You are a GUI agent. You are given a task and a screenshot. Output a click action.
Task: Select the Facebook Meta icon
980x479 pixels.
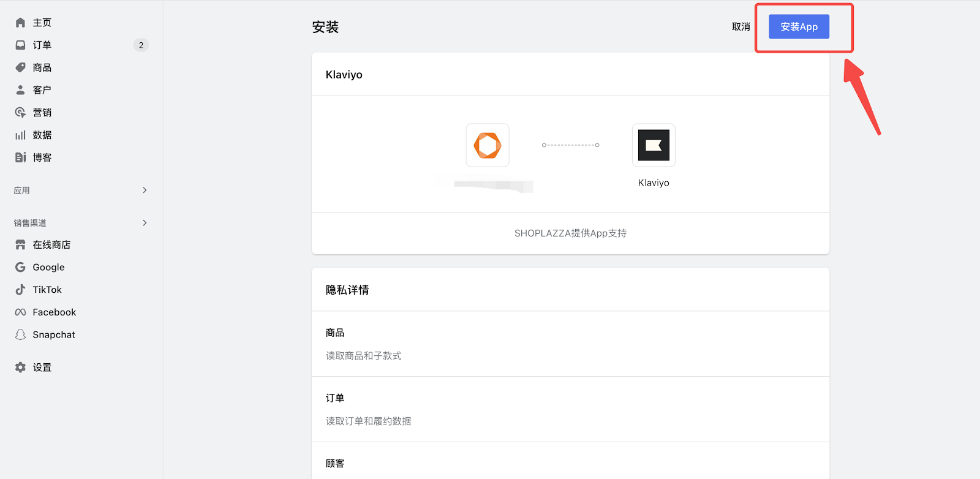20,312
